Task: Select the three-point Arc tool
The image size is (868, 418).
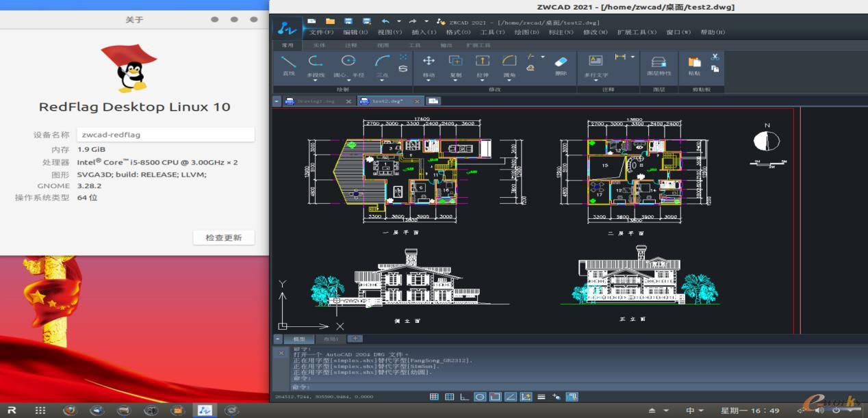Action: 382,66
